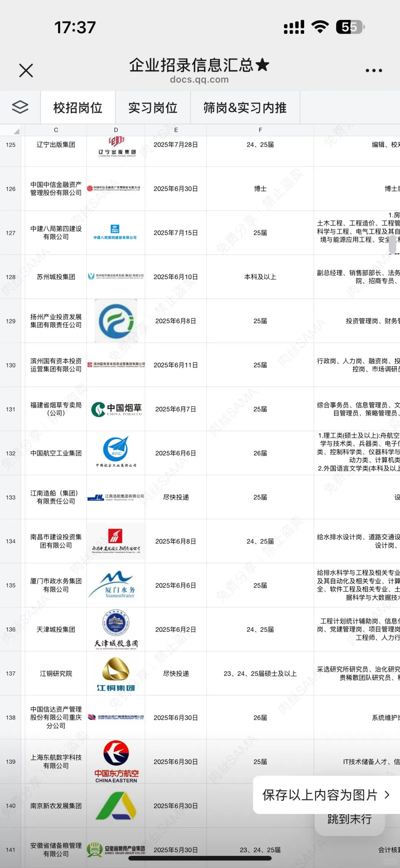Switch to the 筛岗&实习内推 tab
Viewport: 400px width, 868px height.
pyautogui.click(x=245, y=108)
